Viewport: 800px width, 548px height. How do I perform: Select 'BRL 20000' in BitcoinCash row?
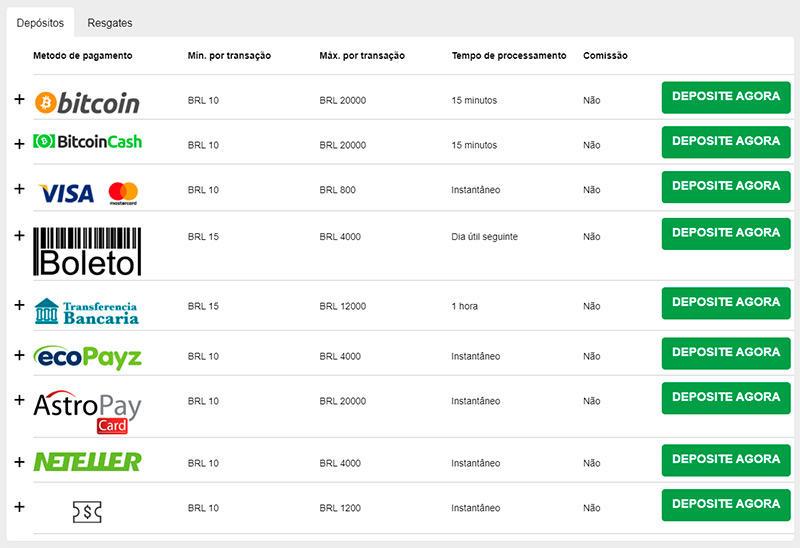342,145
